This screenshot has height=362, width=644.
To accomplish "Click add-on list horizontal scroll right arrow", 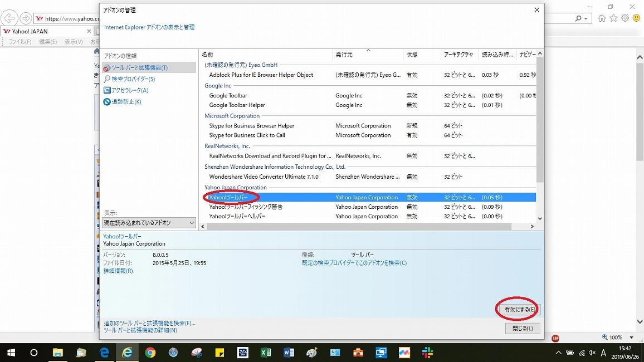I will pyautogui.click(x=532, y=227).
